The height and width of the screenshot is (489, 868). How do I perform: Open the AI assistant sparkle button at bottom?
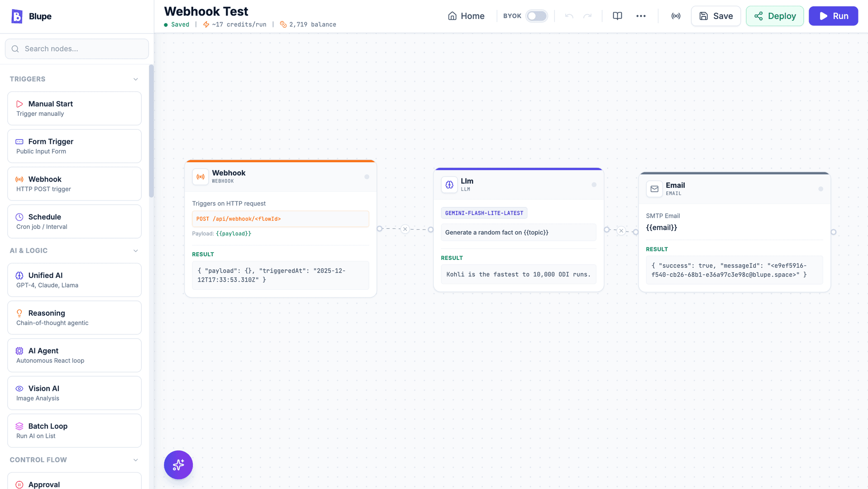[x=178, y=465]
